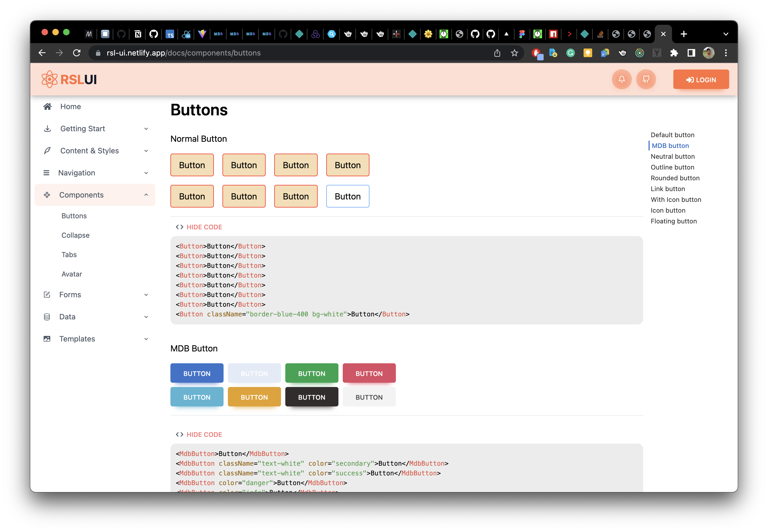The height and width of the screenshot is (532, 768).
Task: Toggle browser side panel icon
Action: click(x=691, y=53)
